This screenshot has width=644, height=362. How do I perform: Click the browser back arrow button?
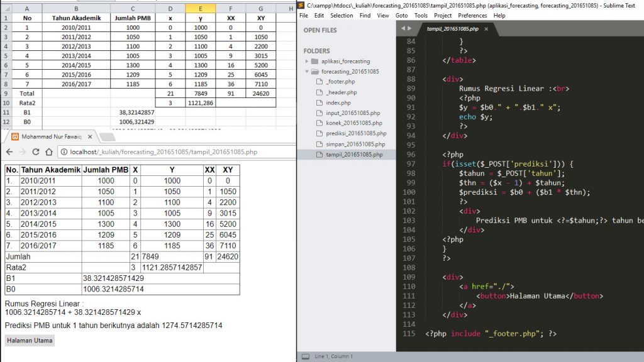click(9, 152)
